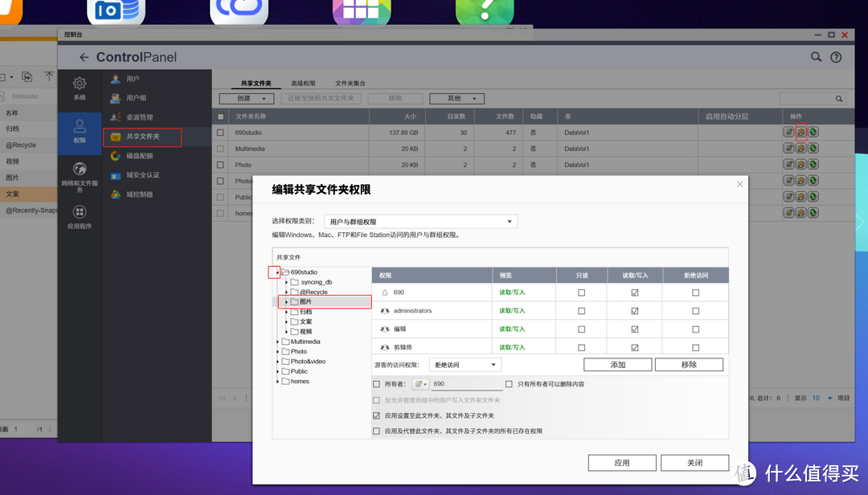The image size is (868, 495).
Task: Click the back arrow beside ControlPanel title
Action: point(84,58)
